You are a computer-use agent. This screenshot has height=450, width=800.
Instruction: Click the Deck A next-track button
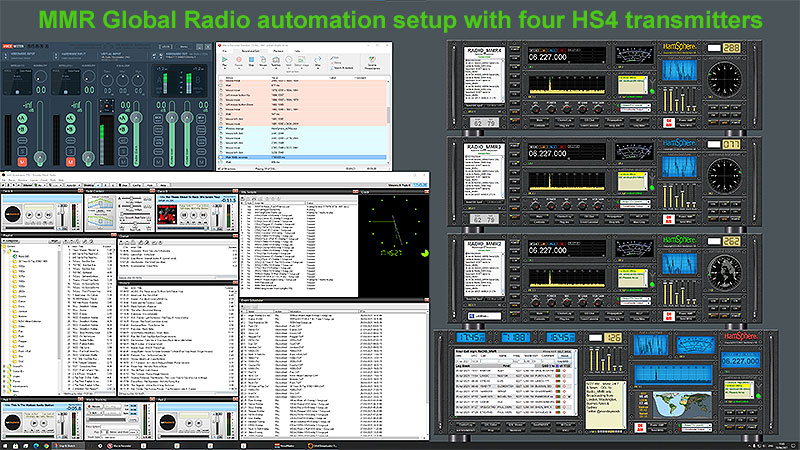(47, 215)
